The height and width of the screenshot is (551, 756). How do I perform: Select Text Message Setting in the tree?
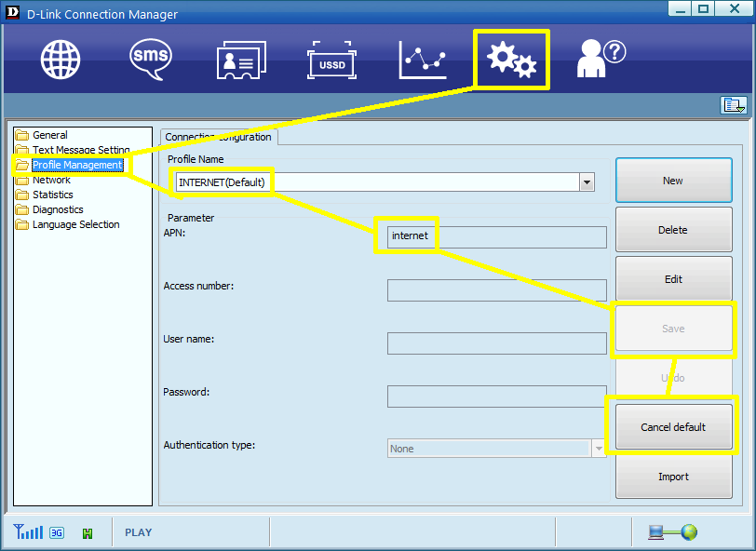[73, 150]
